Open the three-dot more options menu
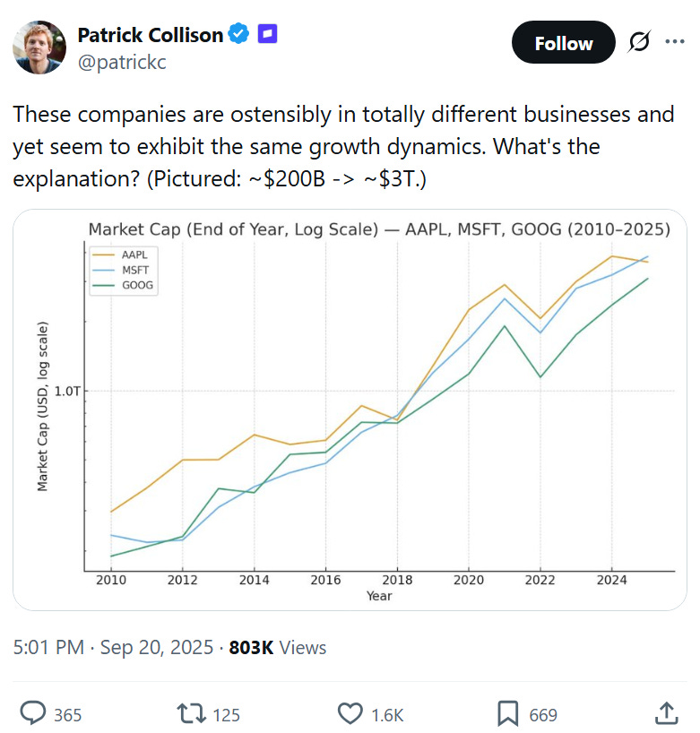The image size is (700, 733). point(674,43)
